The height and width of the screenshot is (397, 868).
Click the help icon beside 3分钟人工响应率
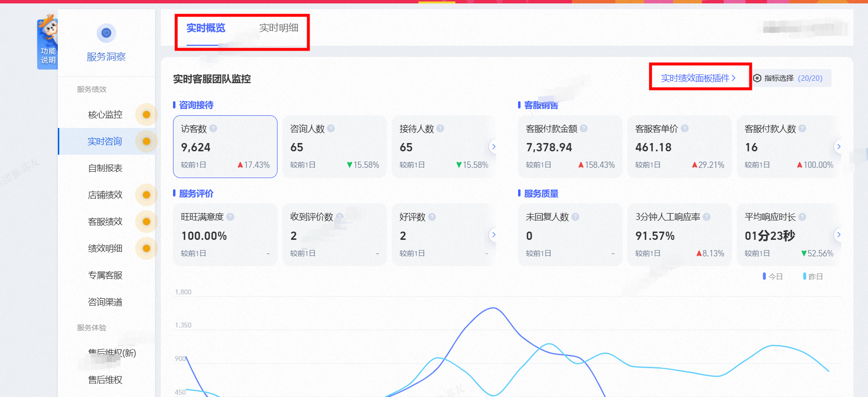coord(707,217)
